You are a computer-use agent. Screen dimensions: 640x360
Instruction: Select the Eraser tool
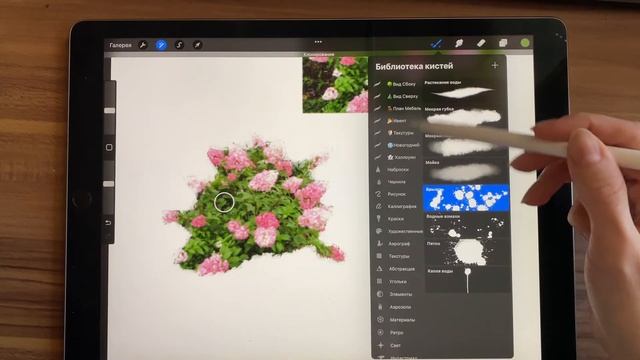[481, 43]
